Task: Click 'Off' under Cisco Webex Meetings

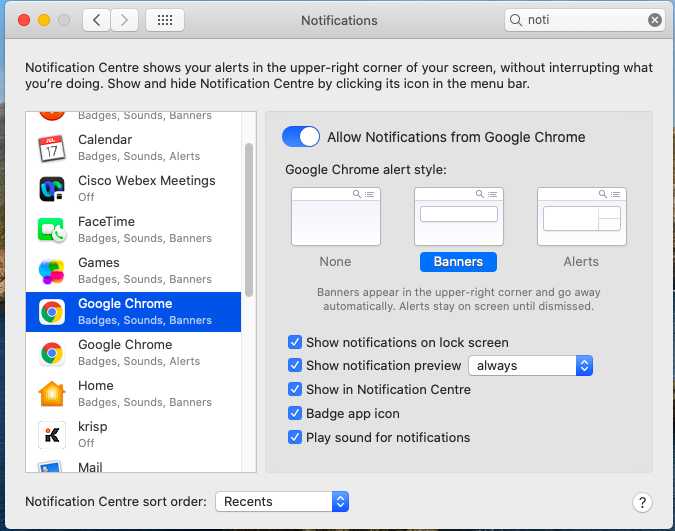Action: click(86, 197)
